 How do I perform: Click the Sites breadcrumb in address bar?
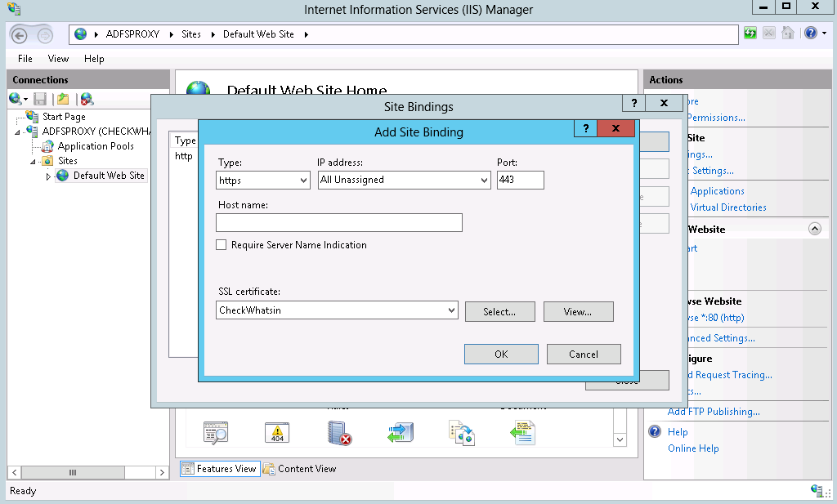click(191, 34)
